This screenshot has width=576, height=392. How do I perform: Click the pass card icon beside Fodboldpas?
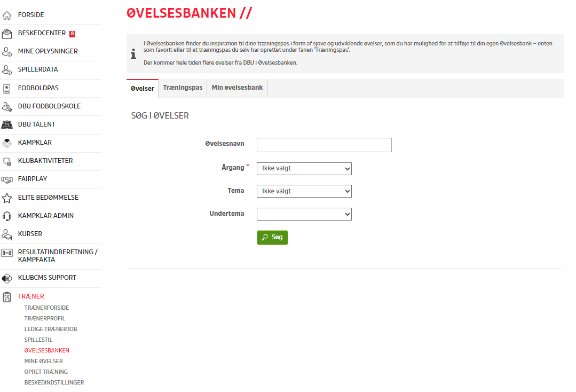7,88
